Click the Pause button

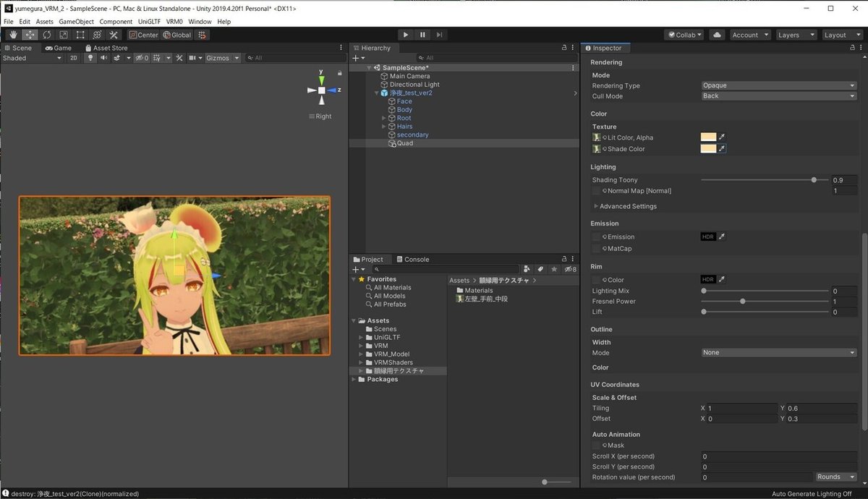click(x=422, y=35)
